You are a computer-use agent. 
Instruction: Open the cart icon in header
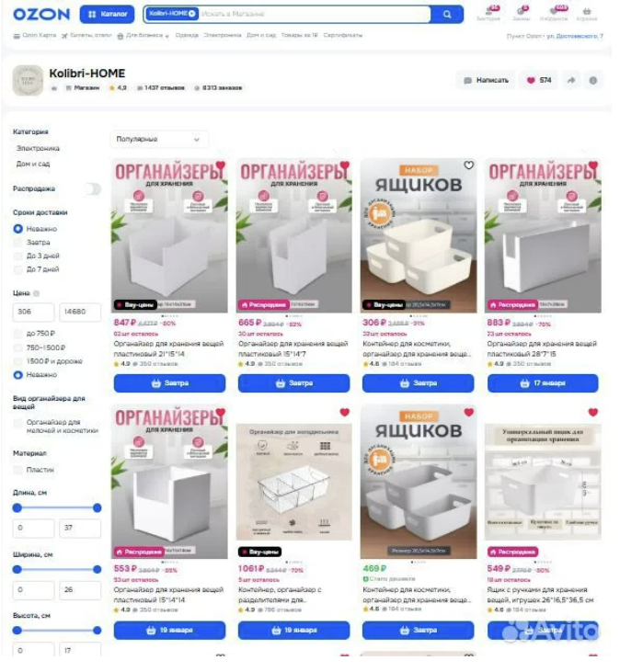587,13
